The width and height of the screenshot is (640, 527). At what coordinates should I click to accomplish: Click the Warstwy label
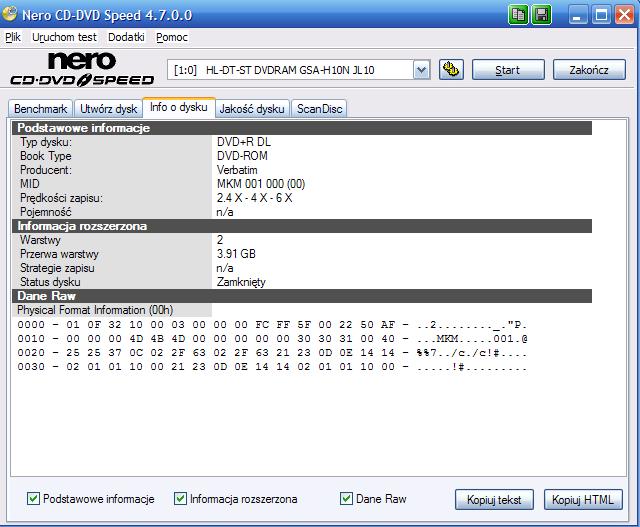click(40, 240)
